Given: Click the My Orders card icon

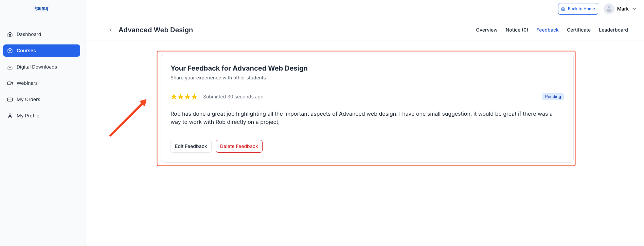Looking at the screenshot, I should 10,99.
